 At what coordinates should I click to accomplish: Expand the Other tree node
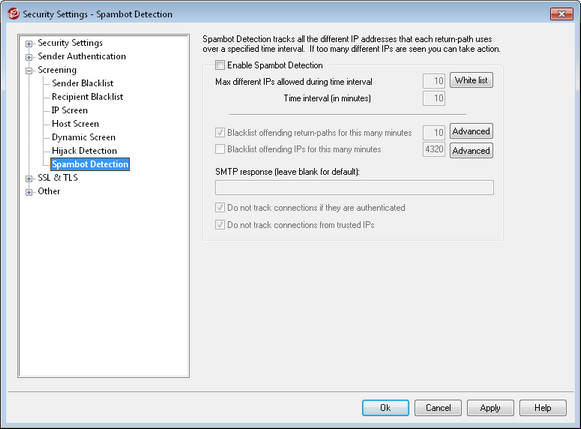click(29, 192)
